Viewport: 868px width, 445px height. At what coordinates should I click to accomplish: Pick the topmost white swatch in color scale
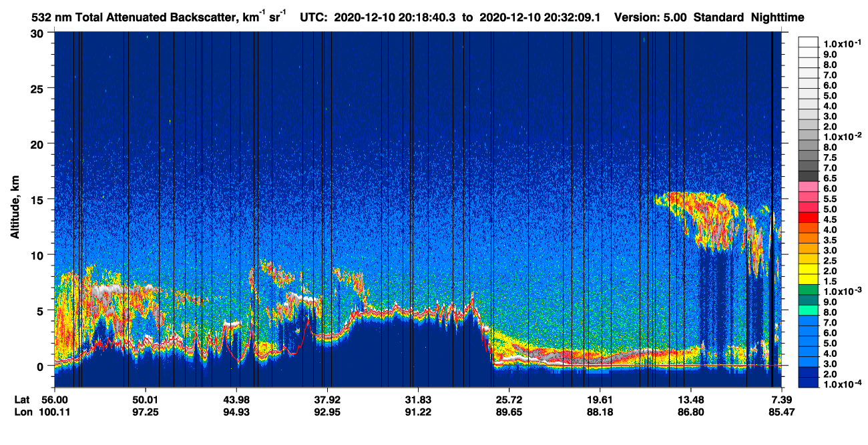tap(808, 42)
